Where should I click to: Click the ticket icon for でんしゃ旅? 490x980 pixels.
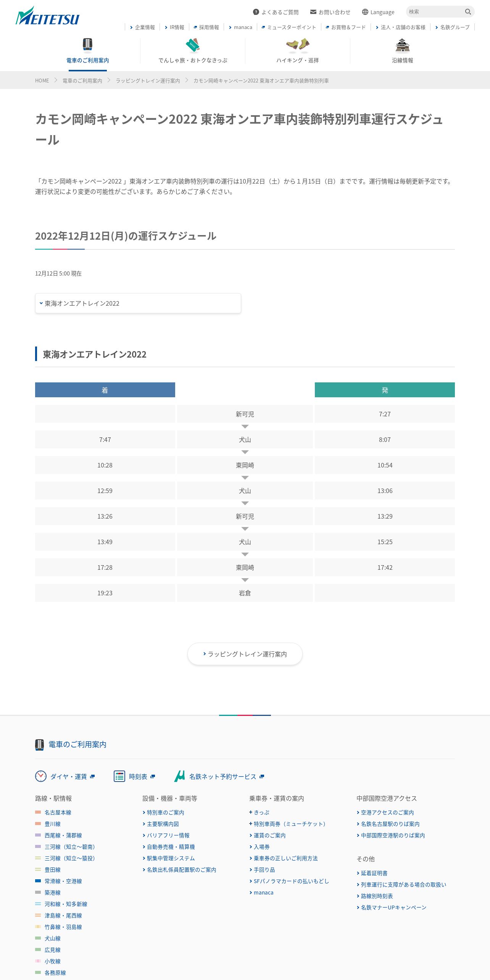point(193,45)
